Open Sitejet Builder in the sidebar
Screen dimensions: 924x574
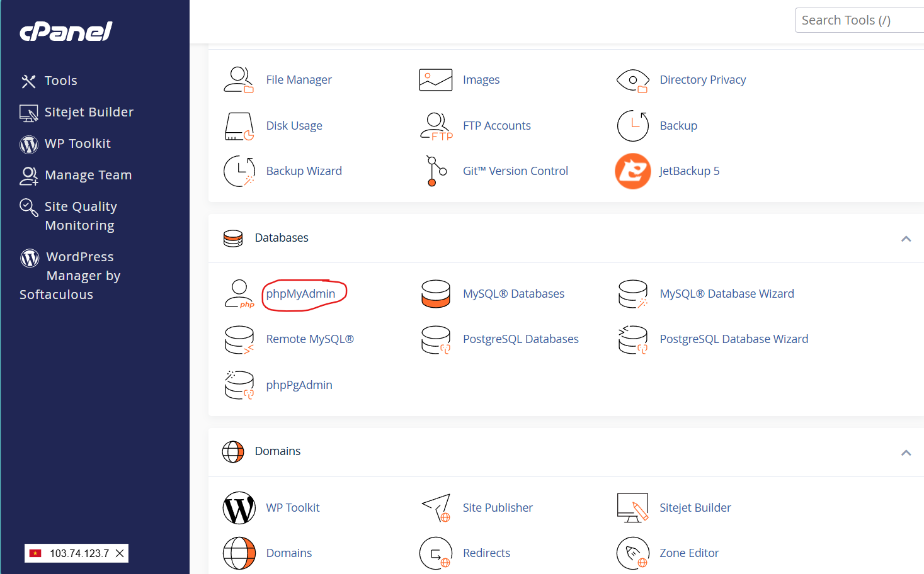[x=89, y=112]
